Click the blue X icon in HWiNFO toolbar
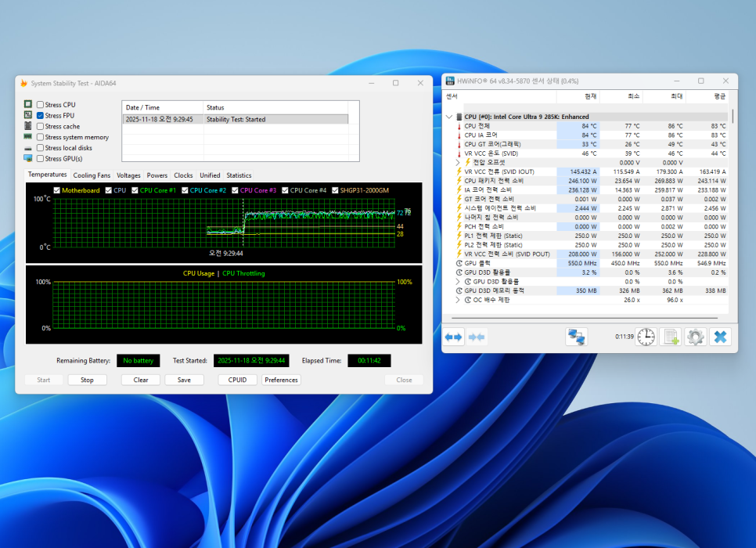Screen dimensions: 756x548 721,337
